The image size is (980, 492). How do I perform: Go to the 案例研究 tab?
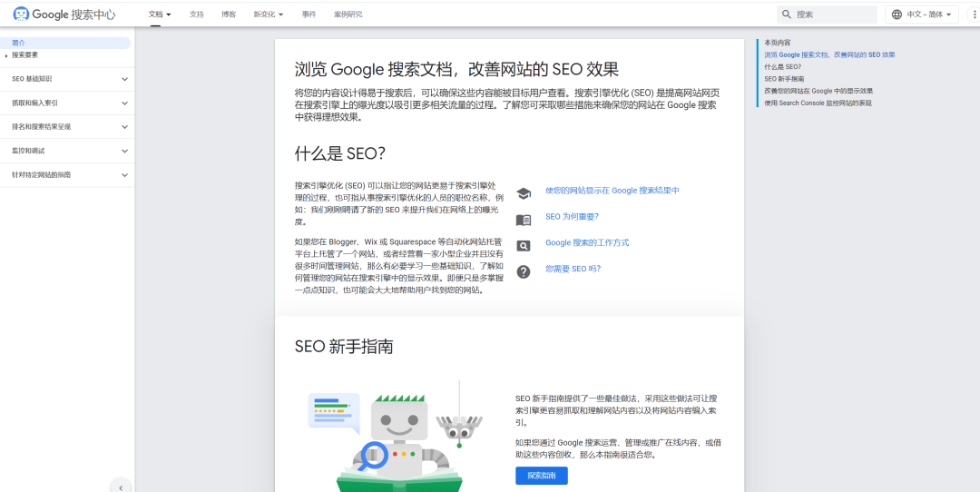click(x=348, y=14)
